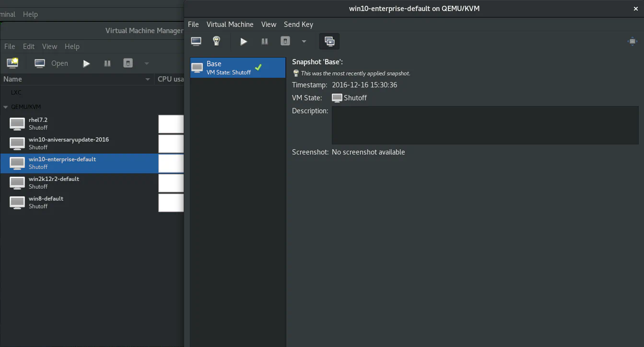
Task: Close the win10-enterprise-default window
Action: point(636,9)
